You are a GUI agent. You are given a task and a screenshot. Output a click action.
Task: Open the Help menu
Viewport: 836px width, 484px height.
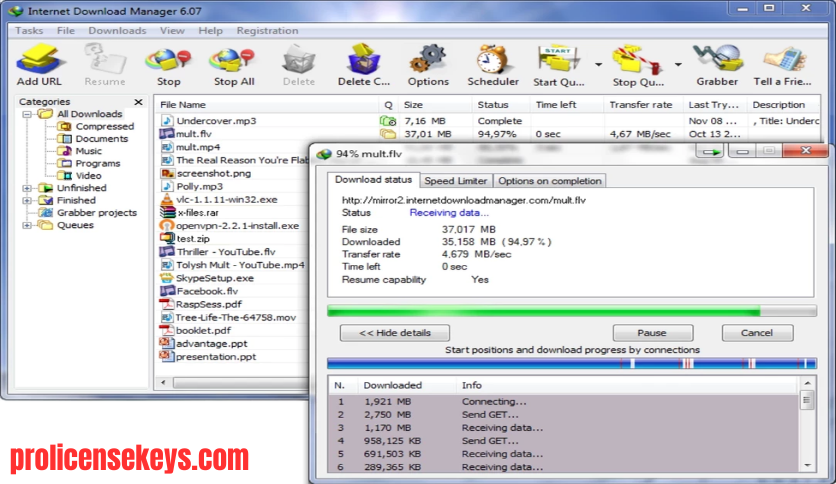(211, 30)
